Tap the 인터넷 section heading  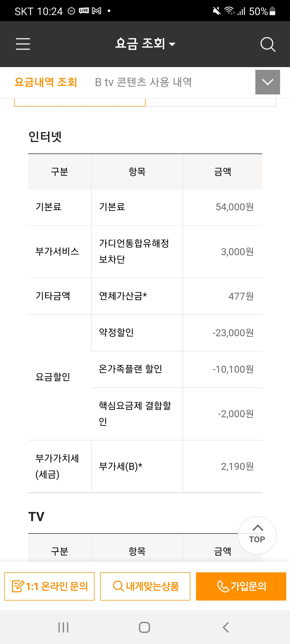click(x=45, y=137)
